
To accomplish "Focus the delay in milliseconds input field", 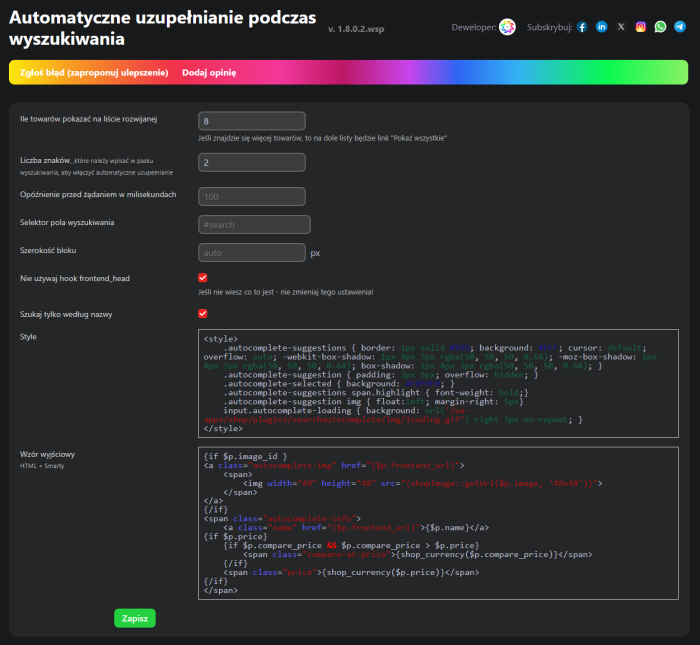I will pyautogui.click(x=252, y=196).
